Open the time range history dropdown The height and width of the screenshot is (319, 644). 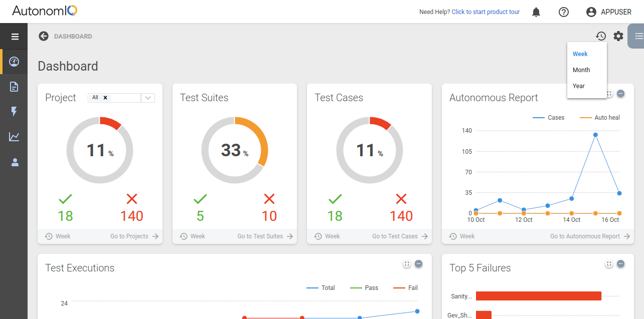click(600, 36)
